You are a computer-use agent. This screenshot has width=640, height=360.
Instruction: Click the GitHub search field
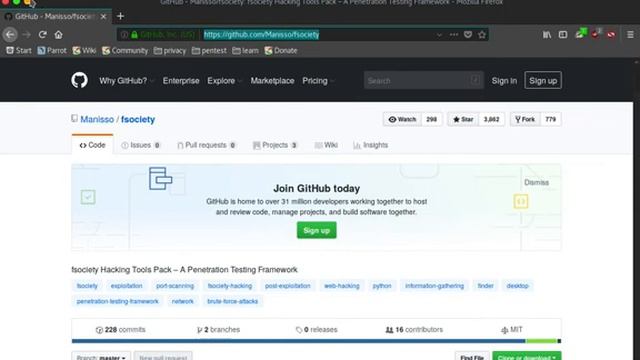tap(424, 80)
